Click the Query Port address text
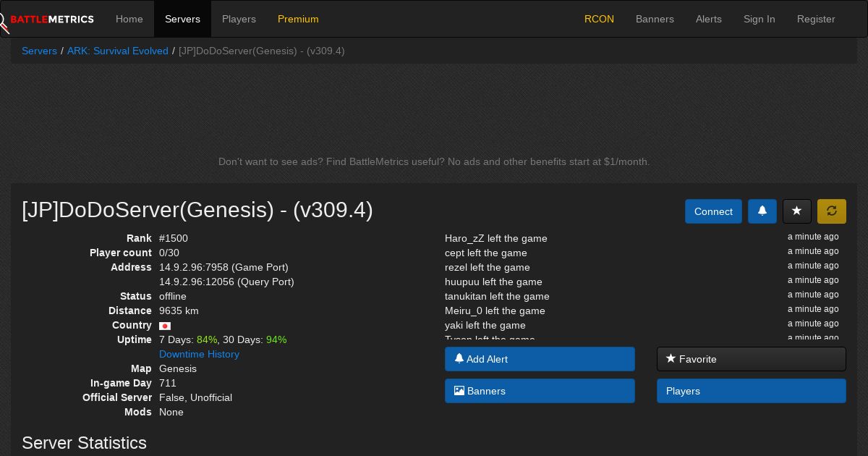This screenshot has height=456, width=868. click(x=226, y=282)
